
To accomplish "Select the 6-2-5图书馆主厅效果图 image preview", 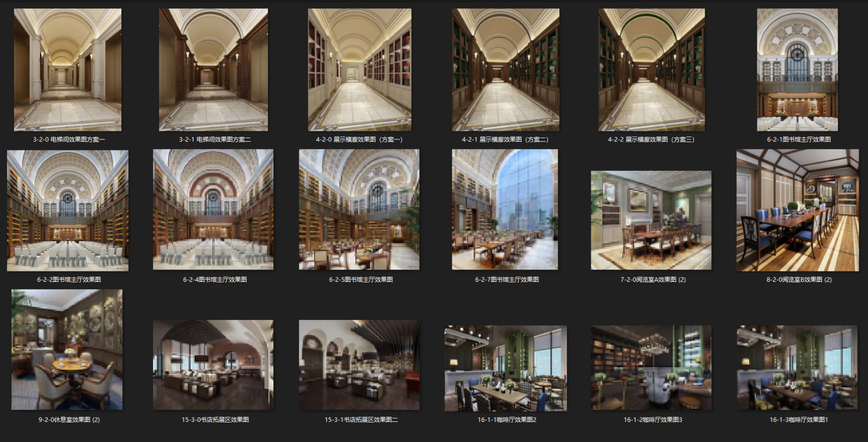I will point(359,210).
